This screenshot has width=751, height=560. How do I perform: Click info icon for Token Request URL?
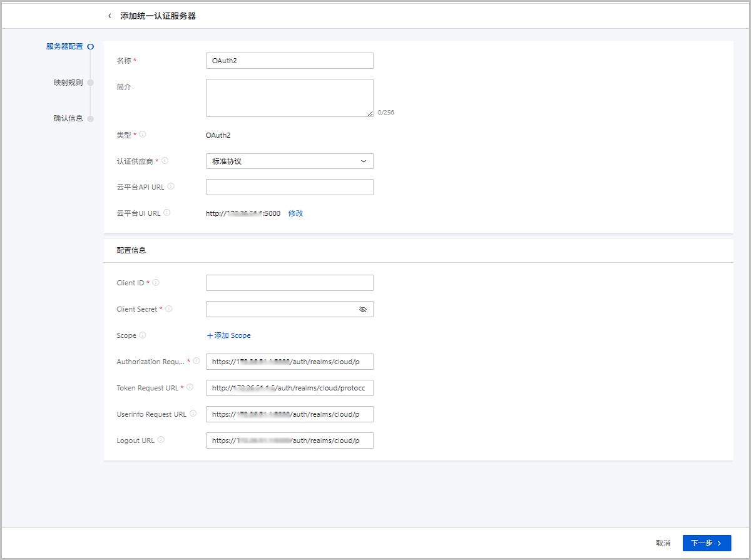point(190,387)
